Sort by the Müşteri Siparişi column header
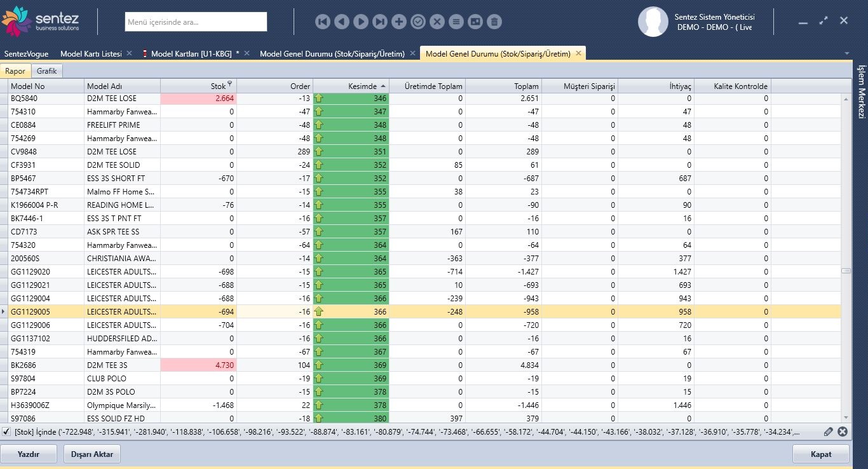The height and width of the screenshot is (469, 868). click(580, 86)
